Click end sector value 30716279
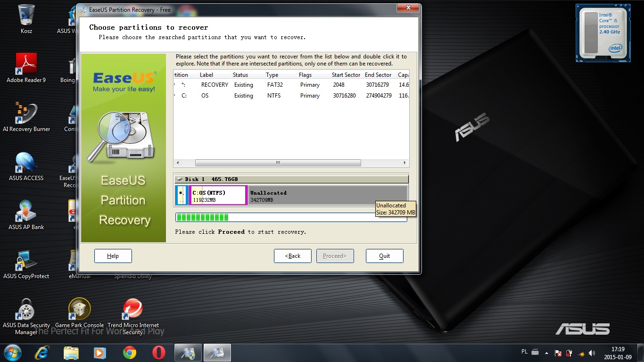This screenshot has height=362, width=644. 377,85
